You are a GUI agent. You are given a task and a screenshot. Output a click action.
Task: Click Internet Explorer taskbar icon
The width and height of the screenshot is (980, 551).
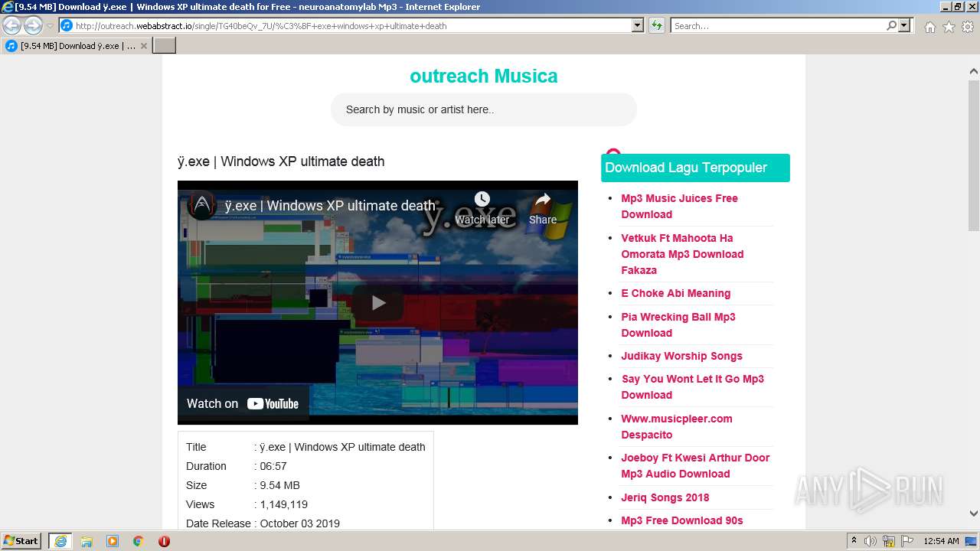(60, 541)
